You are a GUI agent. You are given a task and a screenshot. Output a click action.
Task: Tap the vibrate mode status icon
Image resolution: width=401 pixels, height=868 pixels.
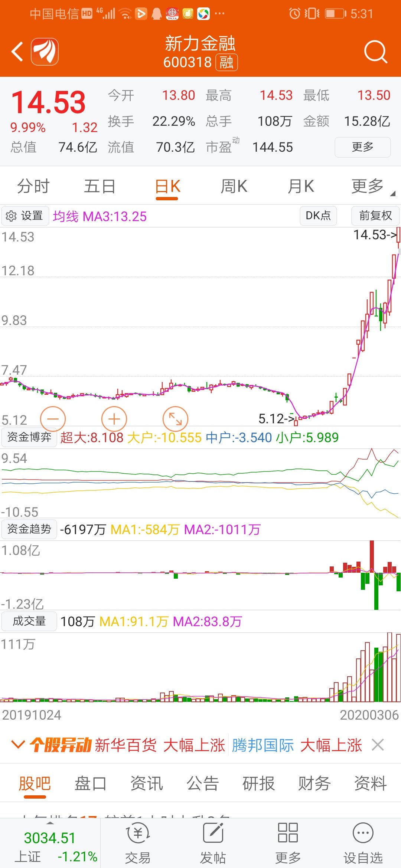(x=312, y=14)
